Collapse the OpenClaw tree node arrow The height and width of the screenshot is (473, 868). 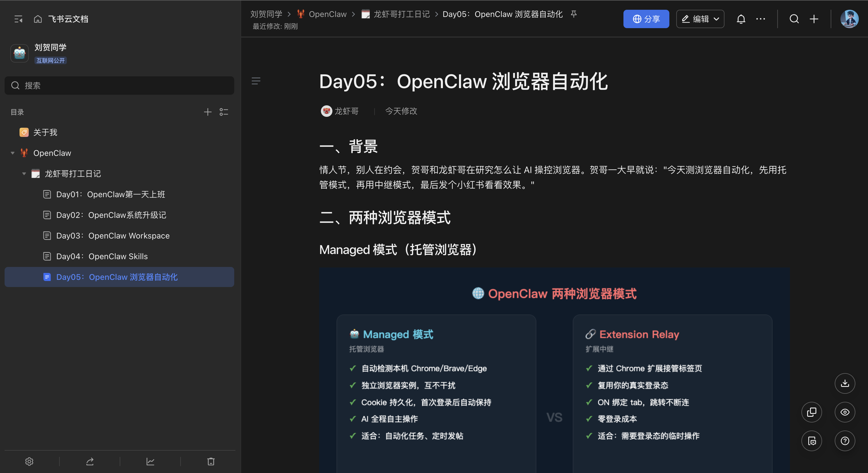13,153
